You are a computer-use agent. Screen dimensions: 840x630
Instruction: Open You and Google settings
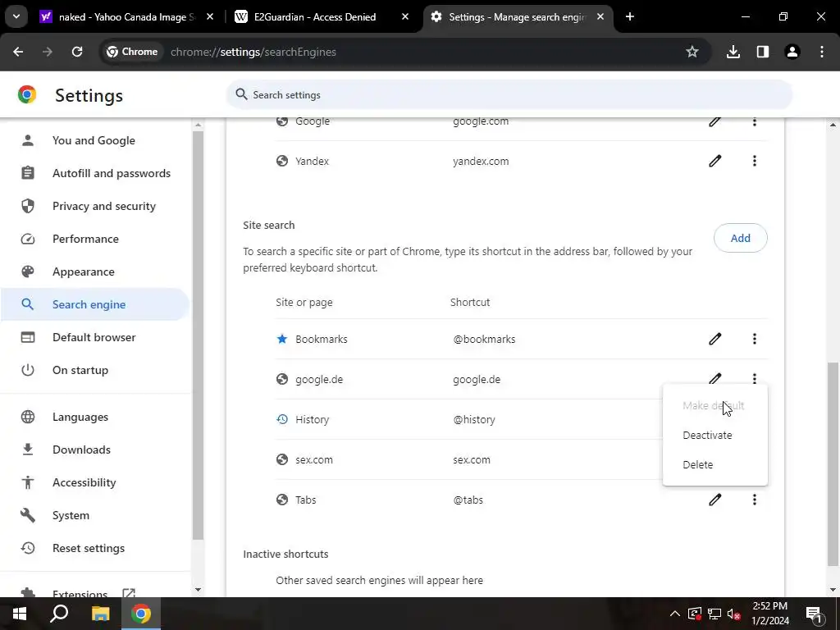[x=94, y=140]
